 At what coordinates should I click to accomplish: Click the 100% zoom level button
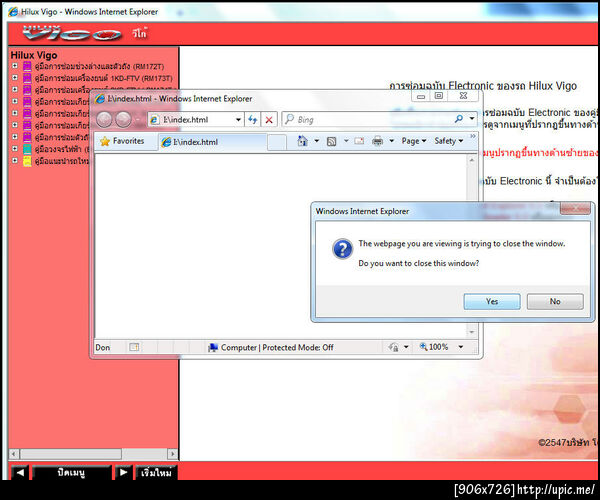(434, 347)
